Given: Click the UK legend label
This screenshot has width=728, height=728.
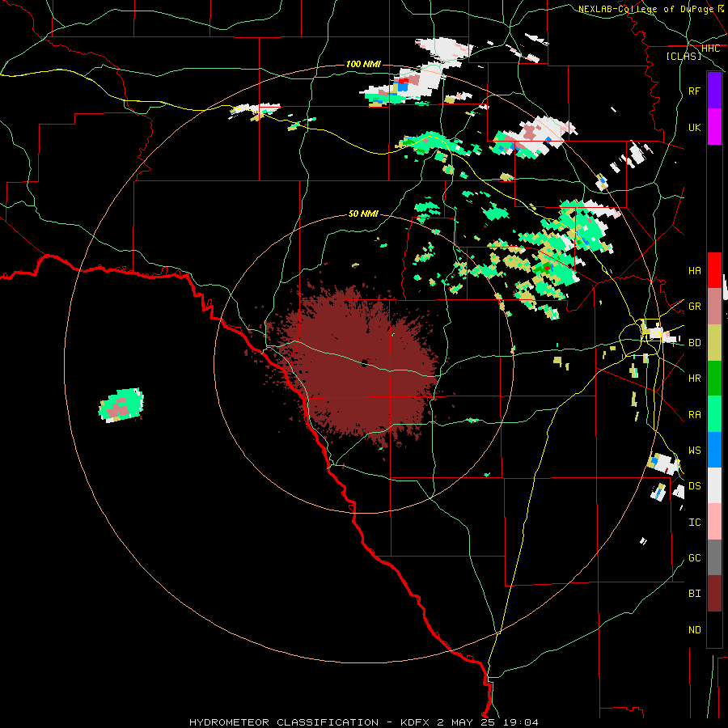Looking at the screenshot, I should tap(694, 127).
